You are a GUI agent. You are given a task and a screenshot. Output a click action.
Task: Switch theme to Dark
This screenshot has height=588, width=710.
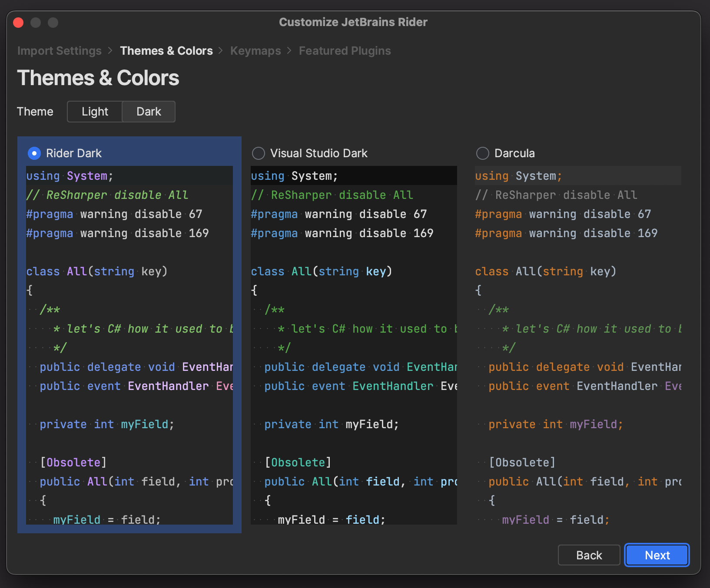tap(149, 112)
